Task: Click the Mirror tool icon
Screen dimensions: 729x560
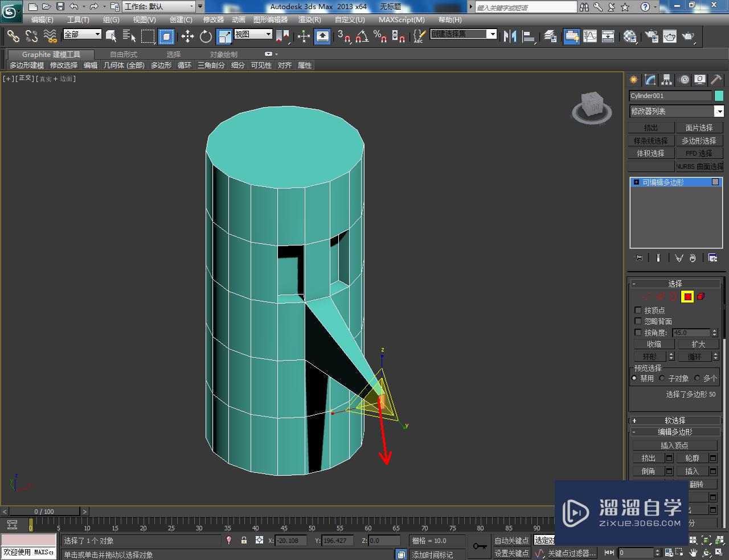Action: point(510,36)
